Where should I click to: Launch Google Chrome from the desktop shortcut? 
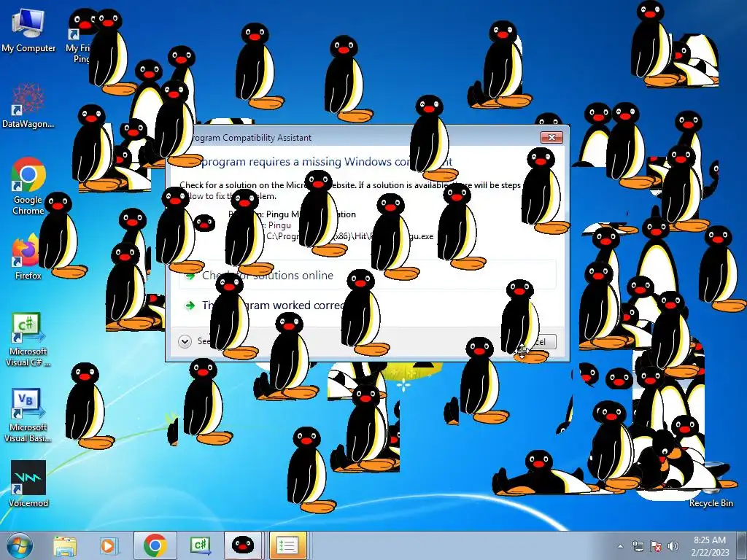point(28,186)
